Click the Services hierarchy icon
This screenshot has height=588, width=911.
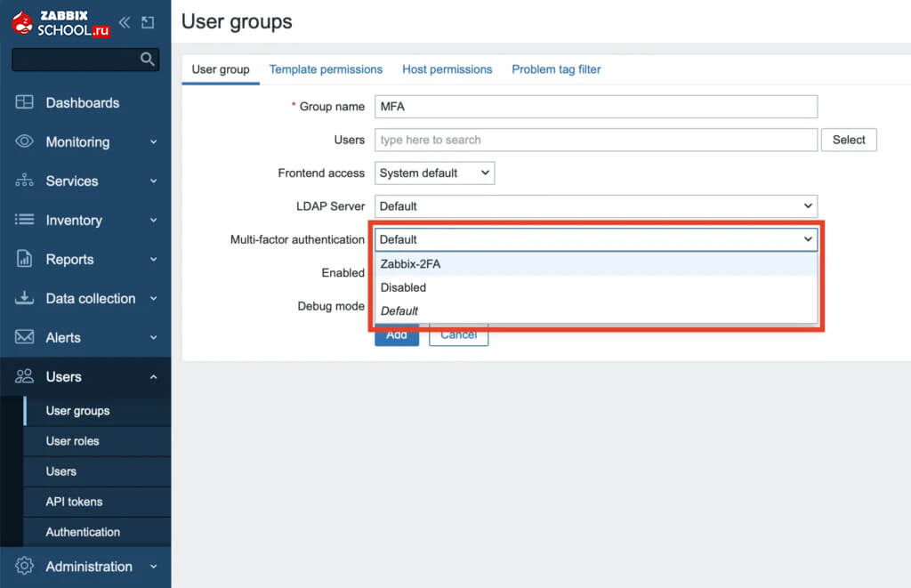pyautogui.click(x=24, y=180)
